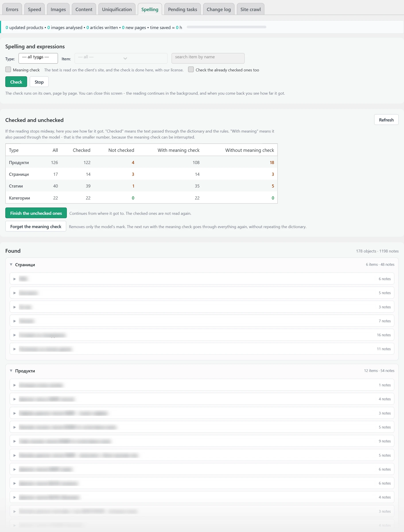
Task: Open the Images tab
Action: pyautogui.click(x=58, y=9)
